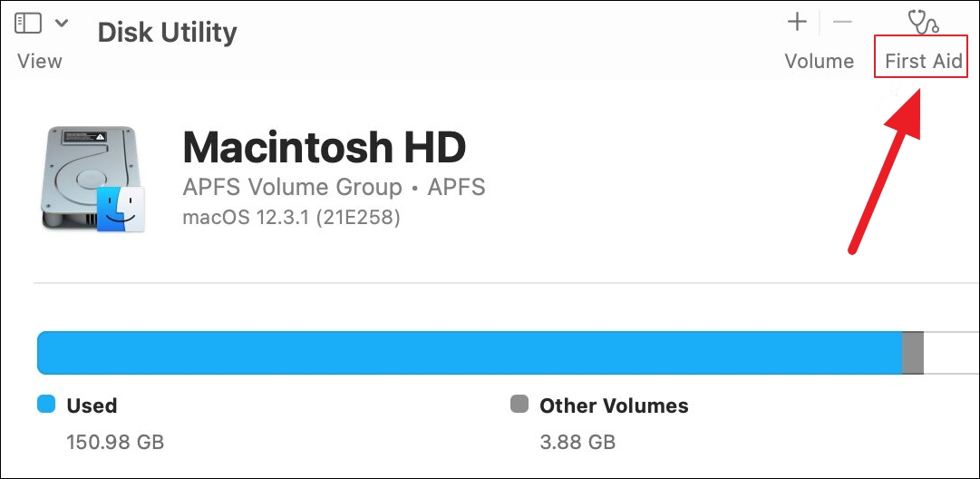Click the sidebar View icon

click(28, 24)
